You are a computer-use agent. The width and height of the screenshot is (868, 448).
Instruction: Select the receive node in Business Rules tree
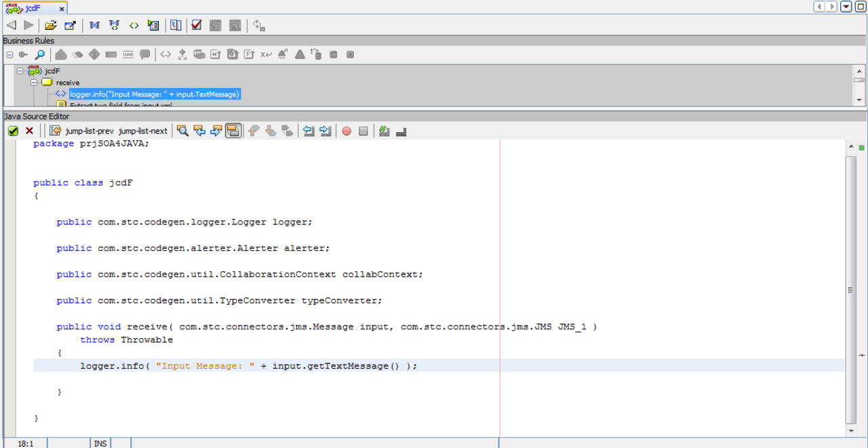pyautogui.click(x=68, y=83)
